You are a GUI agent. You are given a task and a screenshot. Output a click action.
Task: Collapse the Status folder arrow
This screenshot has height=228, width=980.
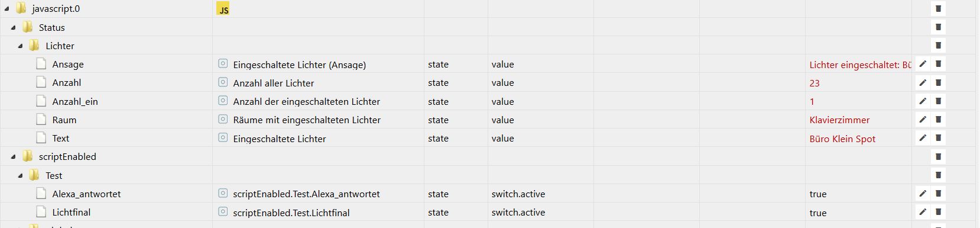point(13,27)
